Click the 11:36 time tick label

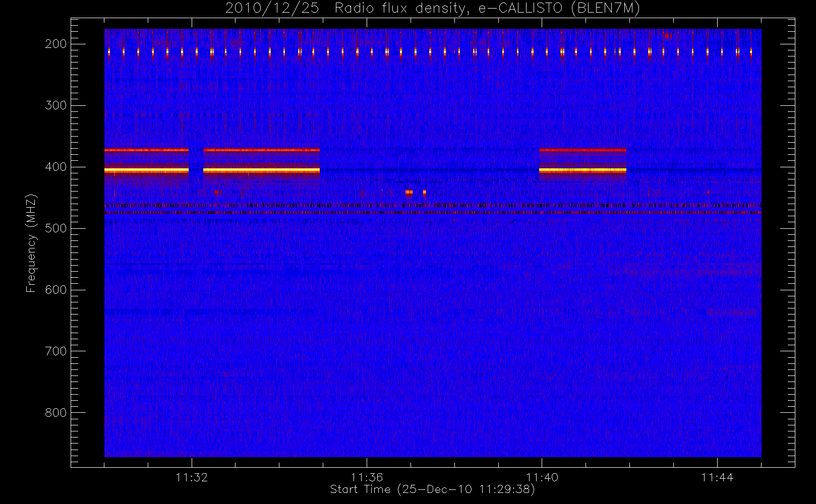tap(367, 477)
